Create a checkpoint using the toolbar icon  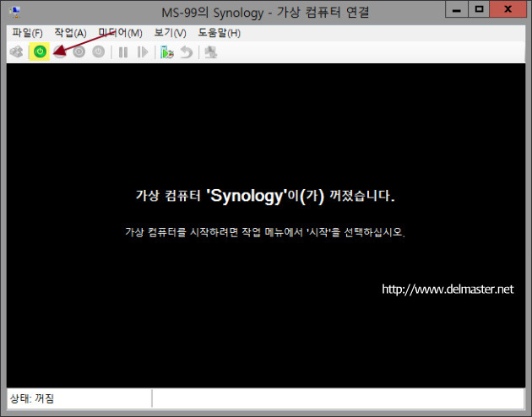click(167, 52)
